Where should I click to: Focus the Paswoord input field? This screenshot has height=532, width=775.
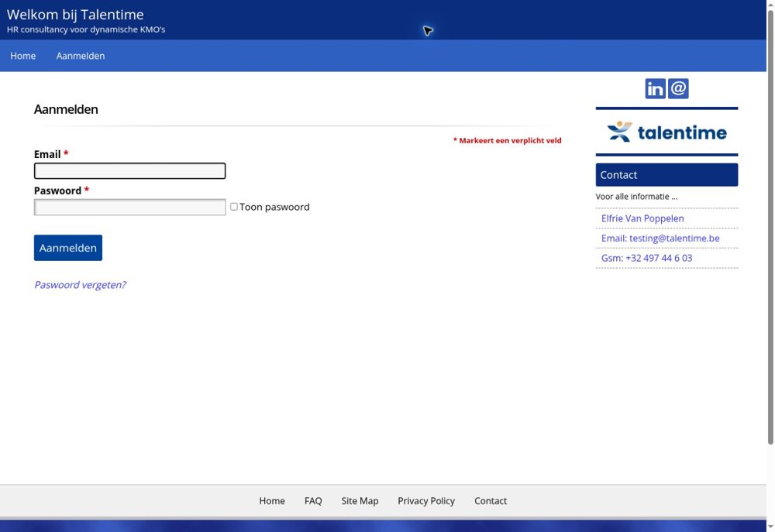click(130, 207)
